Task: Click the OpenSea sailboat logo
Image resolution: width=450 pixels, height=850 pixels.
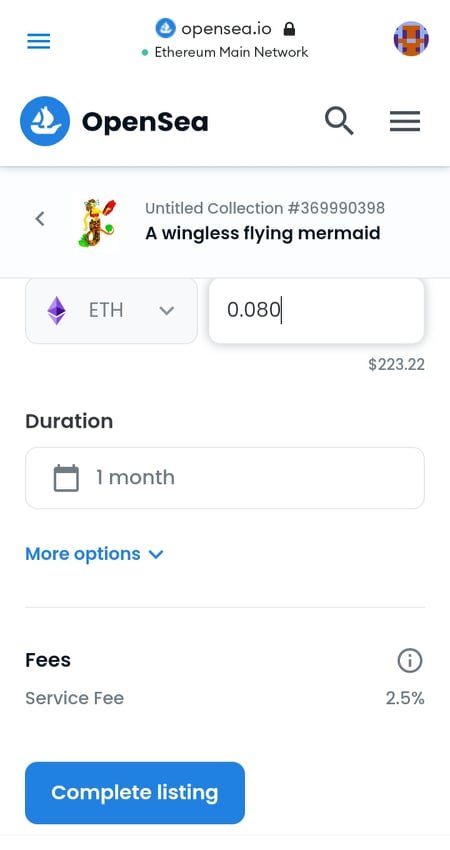Action: pyautogui.click(x=45, y=121)
